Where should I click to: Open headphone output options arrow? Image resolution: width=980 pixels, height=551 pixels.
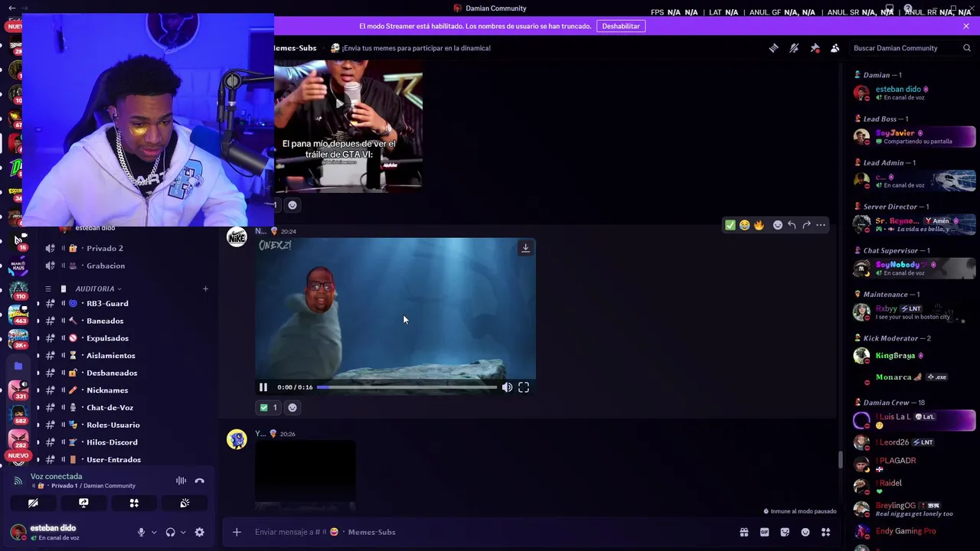tap(183, 533)
